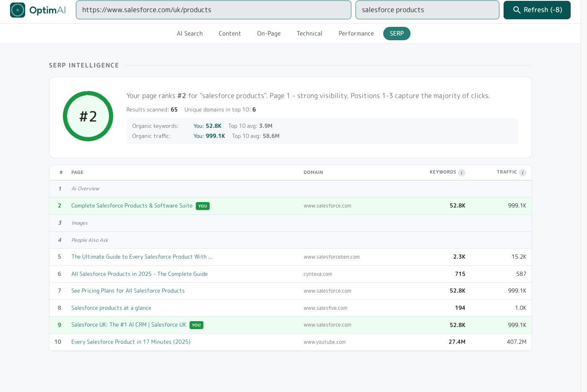This screenshot has width=587, height=392.
Task: Click the 'Top 10 avg: 3.9M' text
Action: (x=250, y=126)
